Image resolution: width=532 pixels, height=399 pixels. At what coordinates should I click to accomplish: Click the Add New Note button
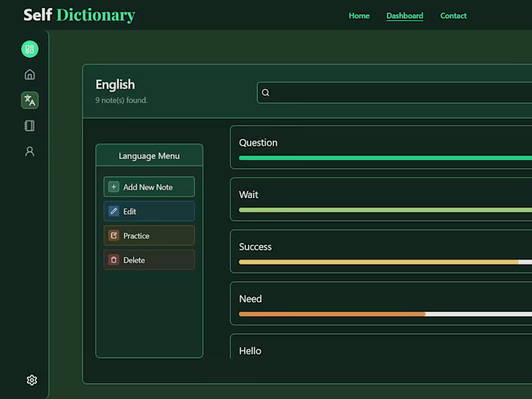tap(149, 187)
